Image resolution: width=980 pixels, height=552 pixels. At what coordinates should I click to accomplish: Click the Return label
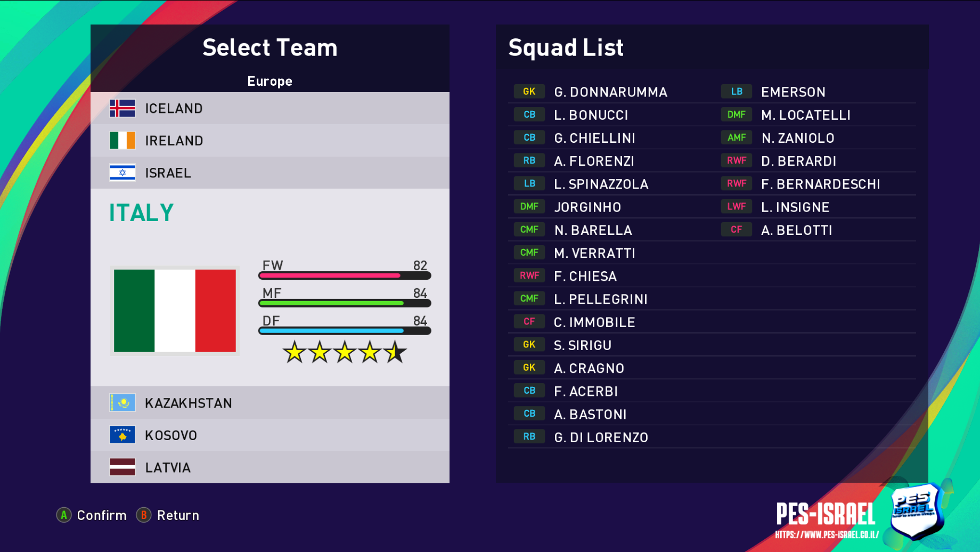(178, 515)
